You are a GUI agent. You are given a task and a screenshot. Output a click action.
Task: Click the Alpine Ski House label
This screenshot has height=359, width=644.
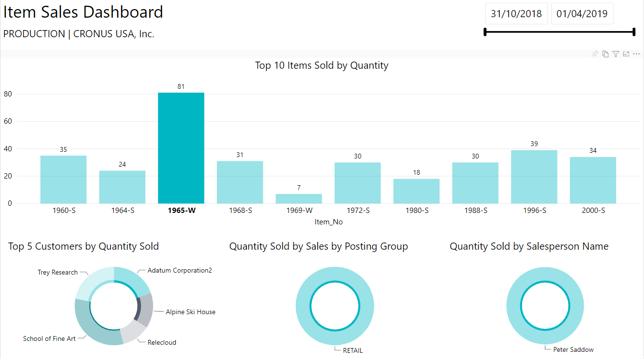[x=191, y=312]
